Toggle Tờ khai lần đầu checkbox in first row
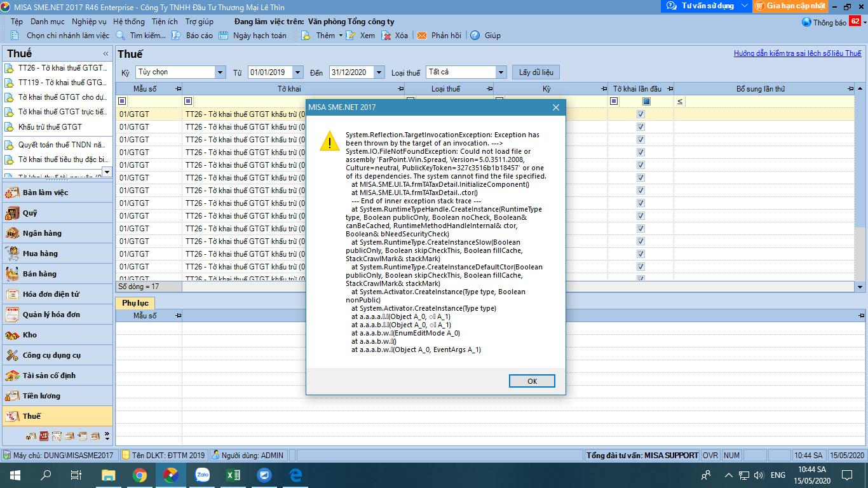 point(641,114)
